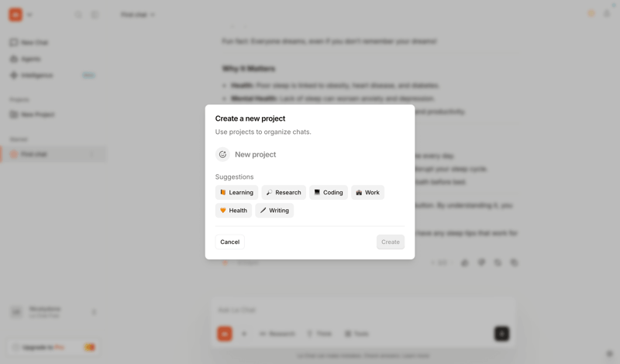Collapse the sidebar with the panel icon

click(95, 15)
